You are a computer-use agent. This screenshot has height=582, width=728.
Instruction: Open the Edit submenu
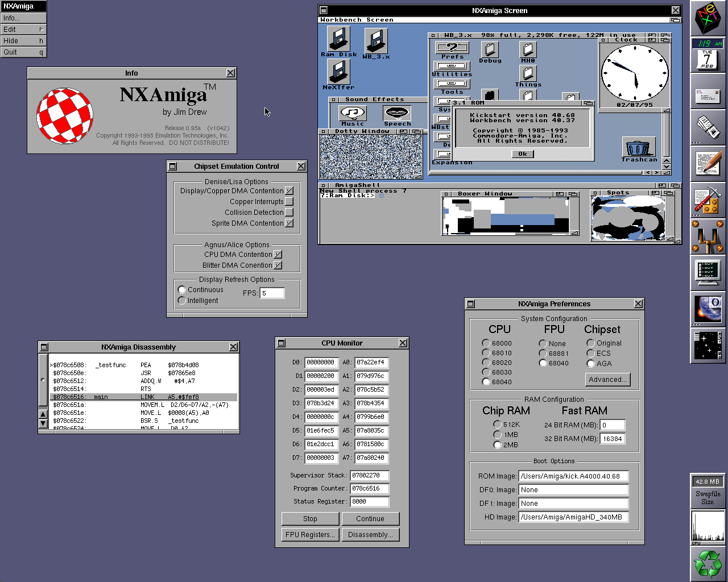(23, 30)
